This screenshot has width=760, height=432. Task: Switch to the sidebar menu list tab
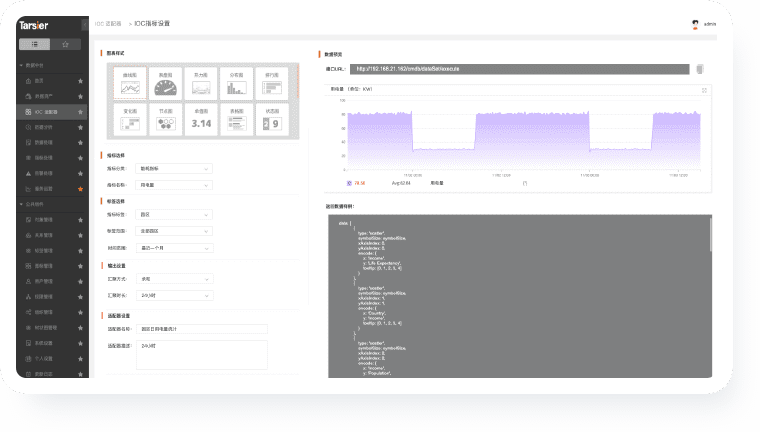tap(34, 44)
